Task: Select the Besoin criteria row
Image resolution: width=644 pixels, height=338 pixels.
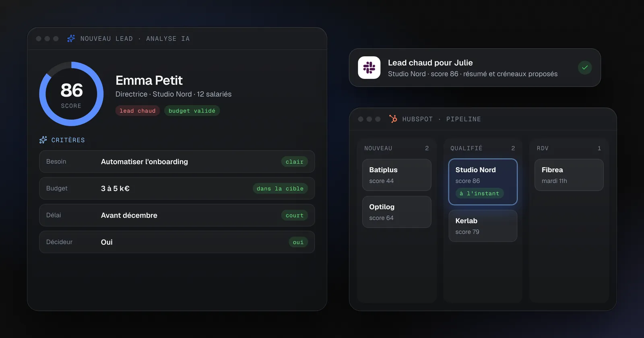Action: (177, 162)
